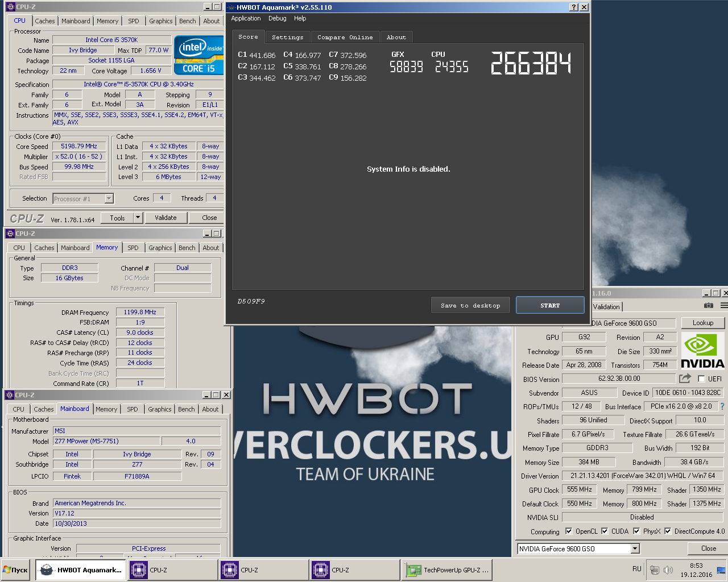Click the CPU score 24355

tap(452, 67)
